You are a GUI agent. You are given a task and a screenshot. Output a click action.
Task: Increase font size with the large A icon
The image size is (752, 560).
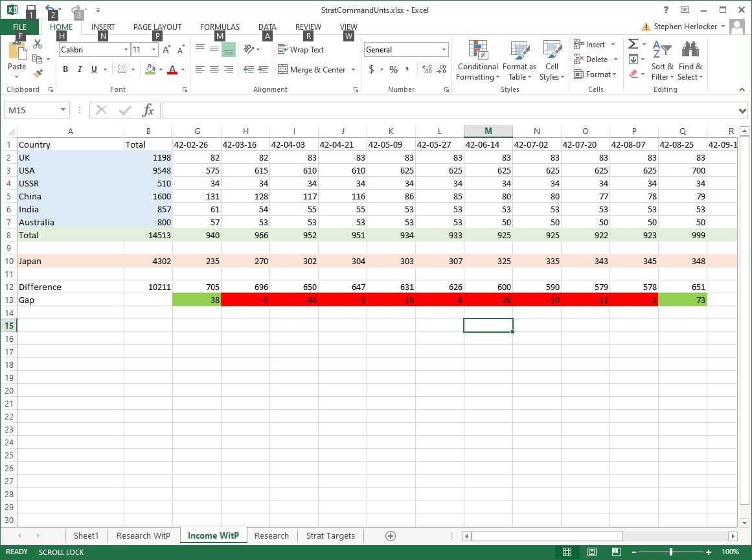(166, 49)
